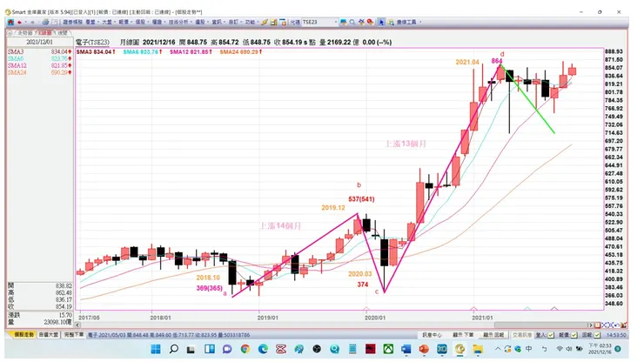Click the SMA6 legend label above chart
Viewport: 644px width, 362px height.
click(142, 52)
